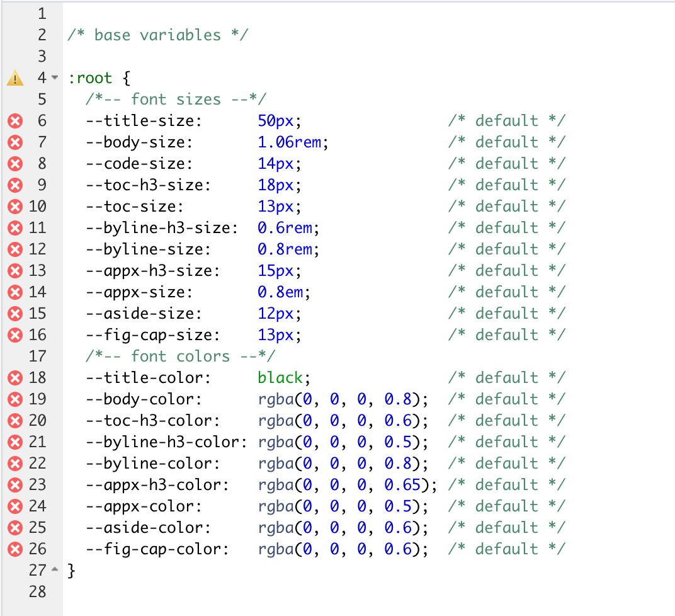Click the error icon beside --aside-color
The image size is (675, 616).
click(15, 527)
